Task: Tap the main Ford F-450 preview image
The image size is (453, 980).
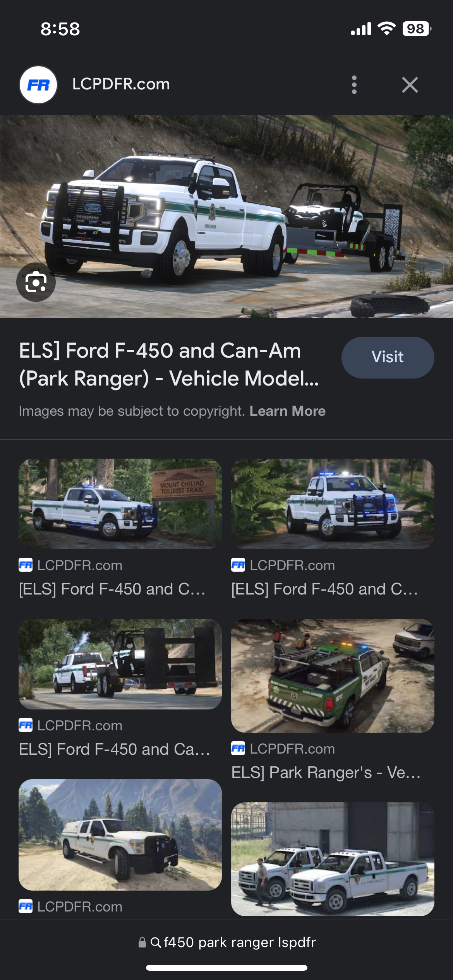Action: [x=226, y=216]
